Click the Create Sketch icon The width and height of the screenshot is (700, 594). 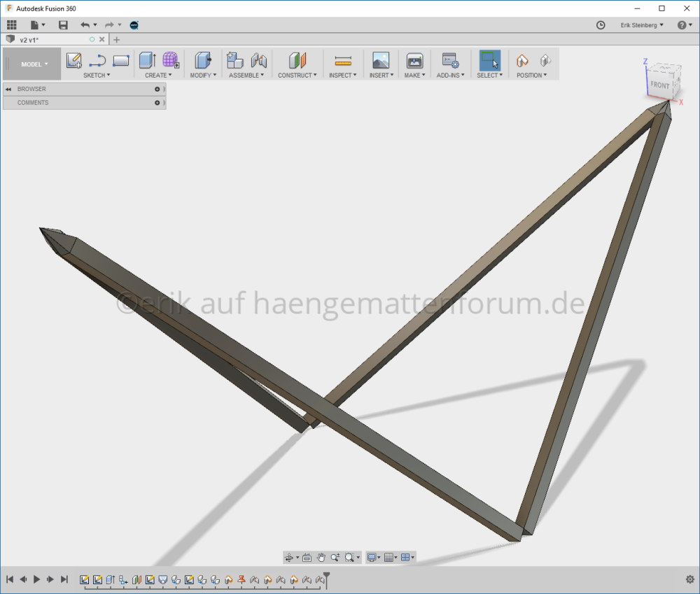tap(73, 61)
